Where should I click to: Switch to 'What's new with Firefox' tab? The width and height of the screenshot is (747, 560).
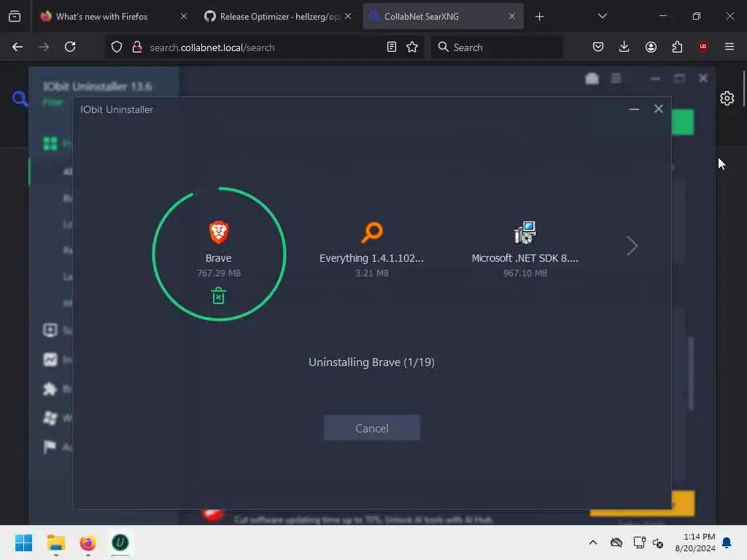tap(101, 17)
